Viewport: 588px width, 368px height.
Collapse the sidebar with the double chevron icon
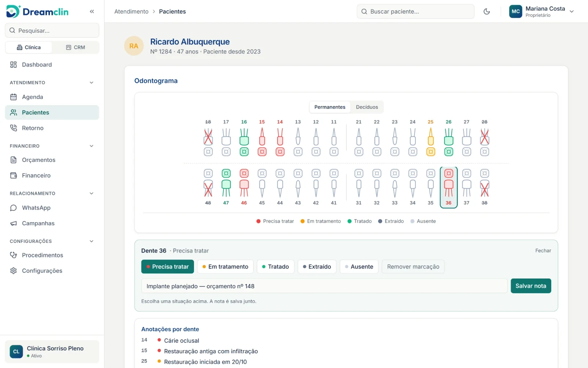click(x=92, y=11)
